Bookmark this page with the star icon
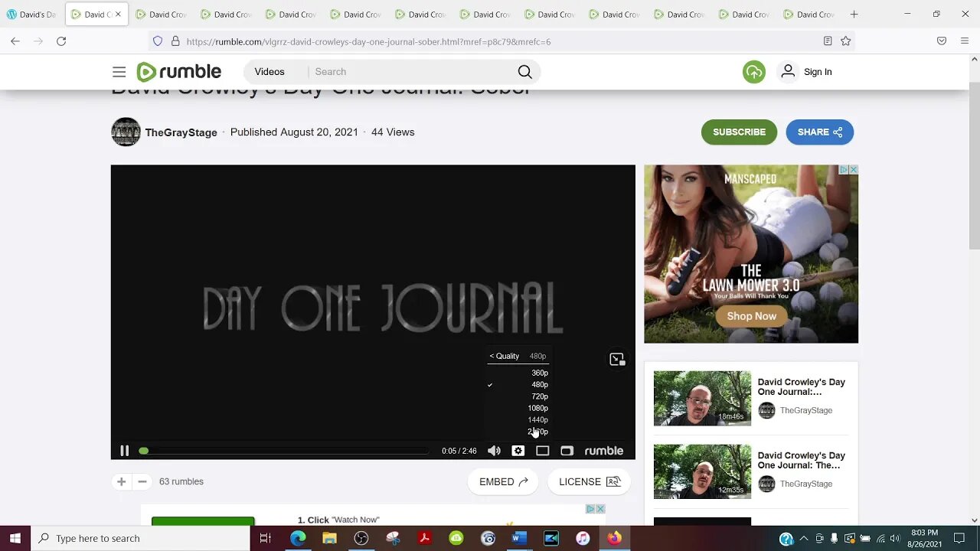 (x=845, y=41)
